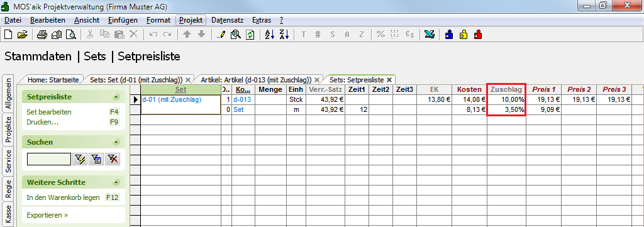Click the red puzzle piece icon

(478, 35)
